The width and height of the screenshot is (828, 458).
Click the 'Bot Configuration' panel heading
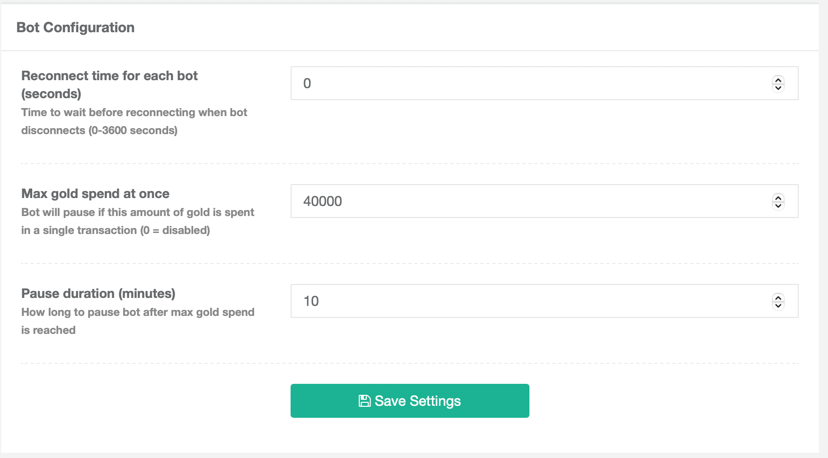click(x=75, y=27)
